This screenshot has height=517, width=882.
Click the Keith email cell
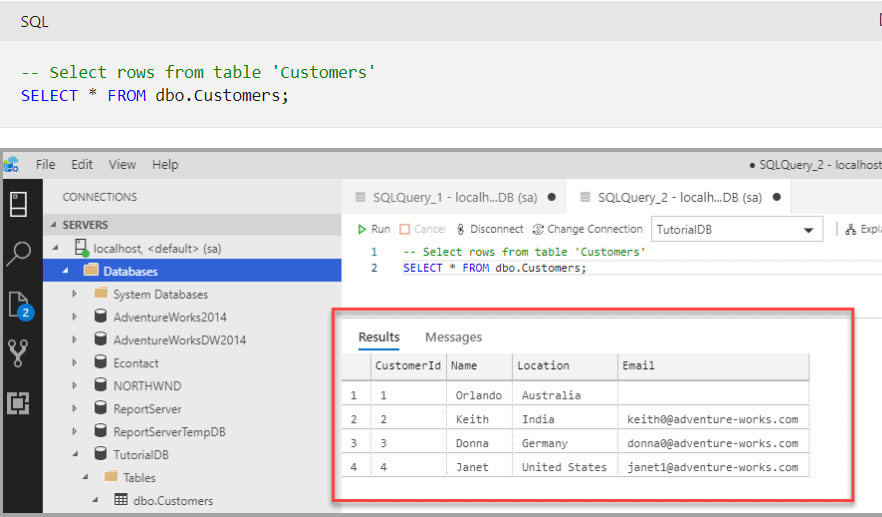click(711, 419)
